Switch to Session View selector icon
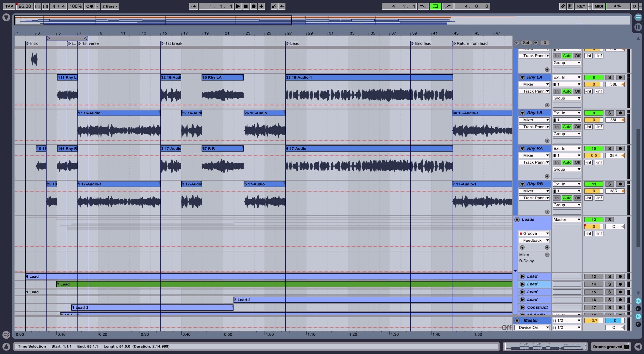 pyautogui.click(x=638, y=27)
